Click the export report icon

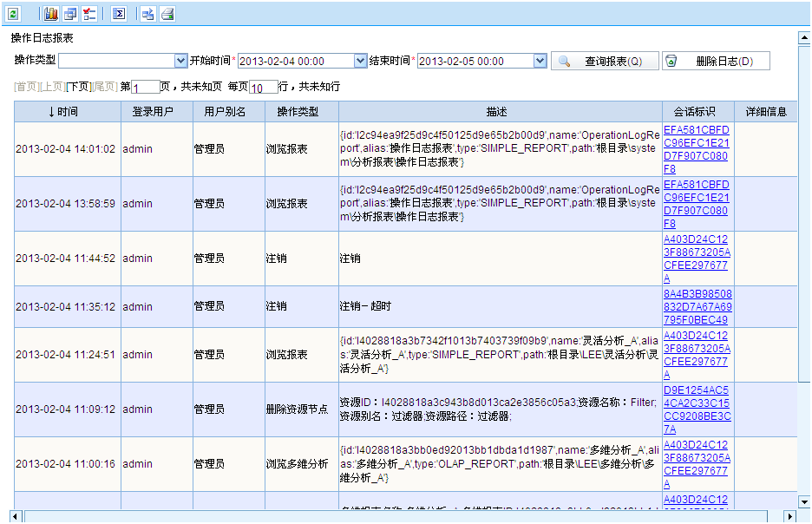[148, 14]
